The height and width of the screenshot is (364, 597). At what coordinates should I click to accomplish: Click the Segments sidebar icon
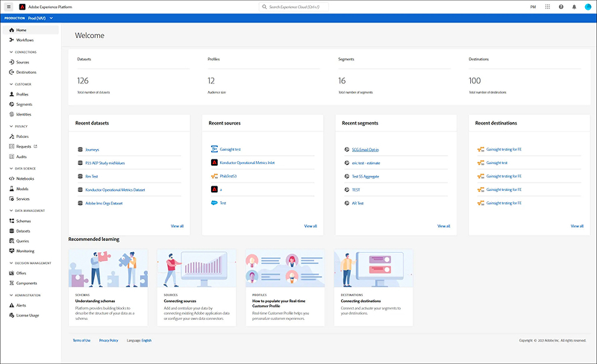(x=11, y=104)
